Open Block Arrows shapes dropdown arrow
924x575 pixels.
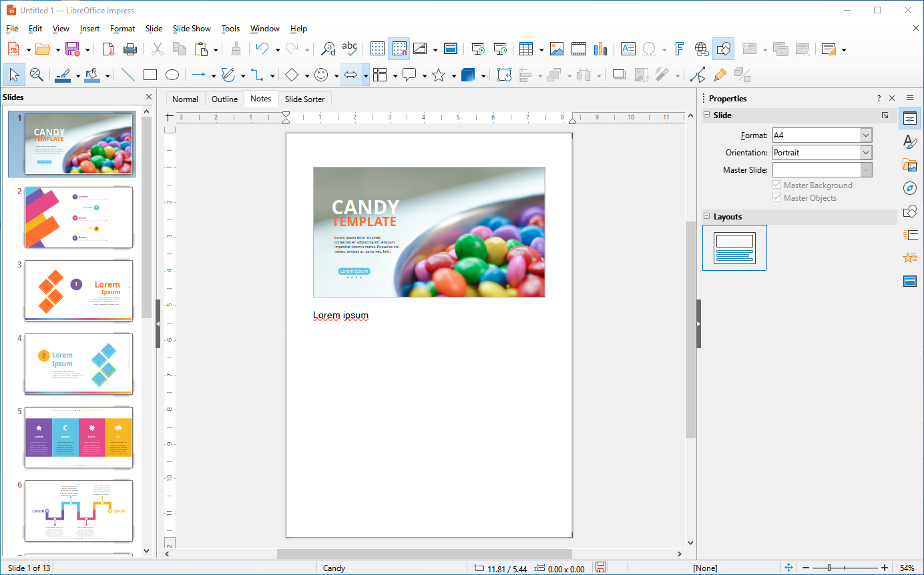366,75
